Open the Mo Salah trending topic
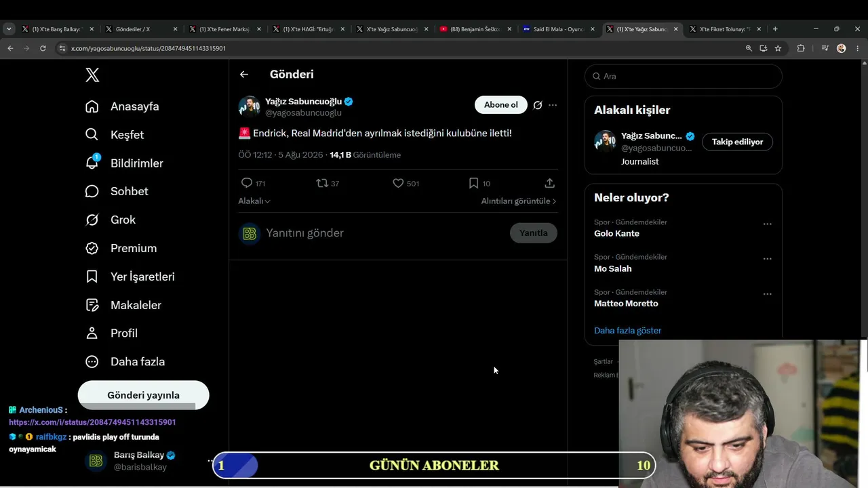The width and height of the screenshot is (868, 488). click(x=613, y=269)
